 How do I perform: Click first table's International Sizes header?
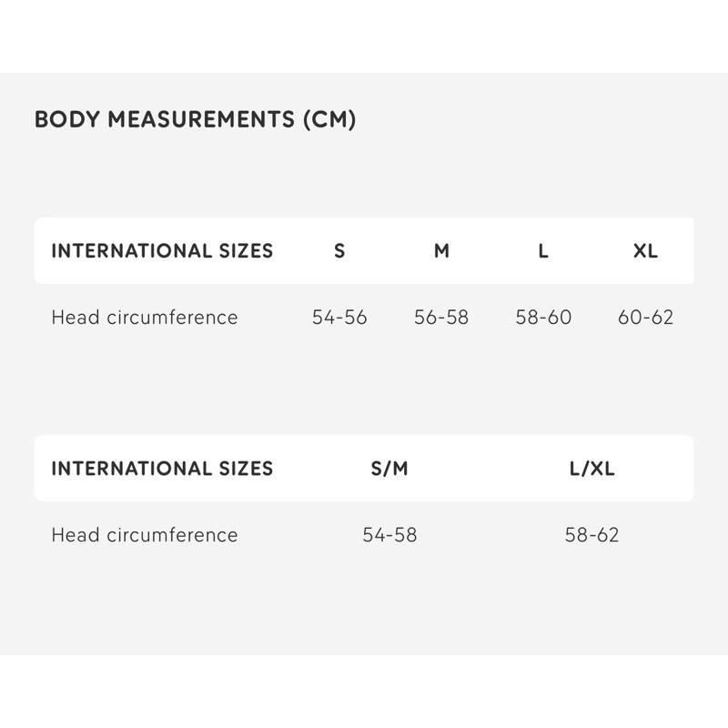162,251
